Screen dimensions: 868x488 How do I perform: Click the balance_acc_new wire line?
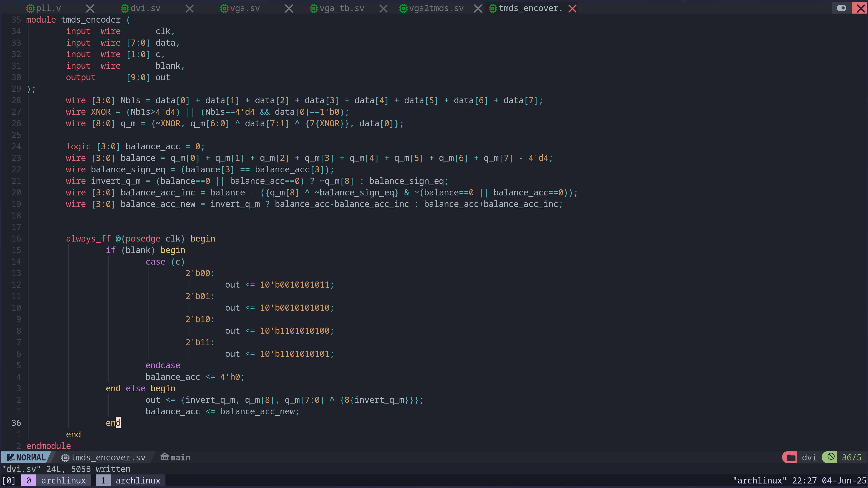[314, 204]
